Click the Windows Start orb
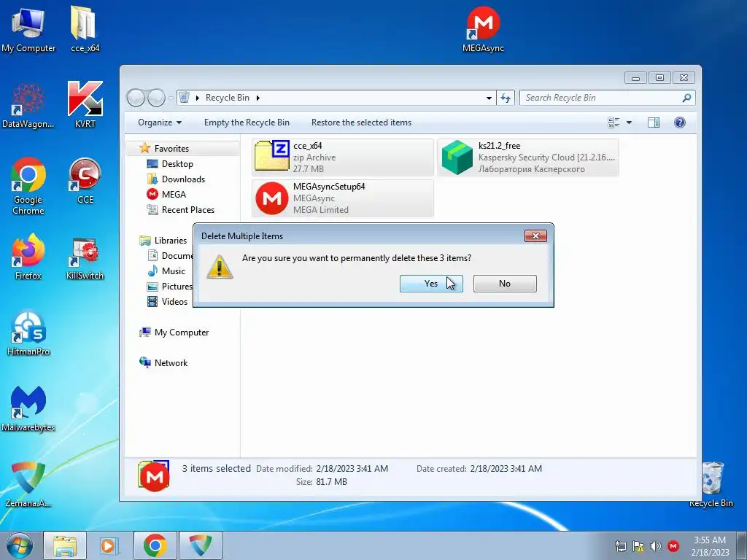Image resolution: width=747 pixels, height=560 pixels. [x=20, y=545]
